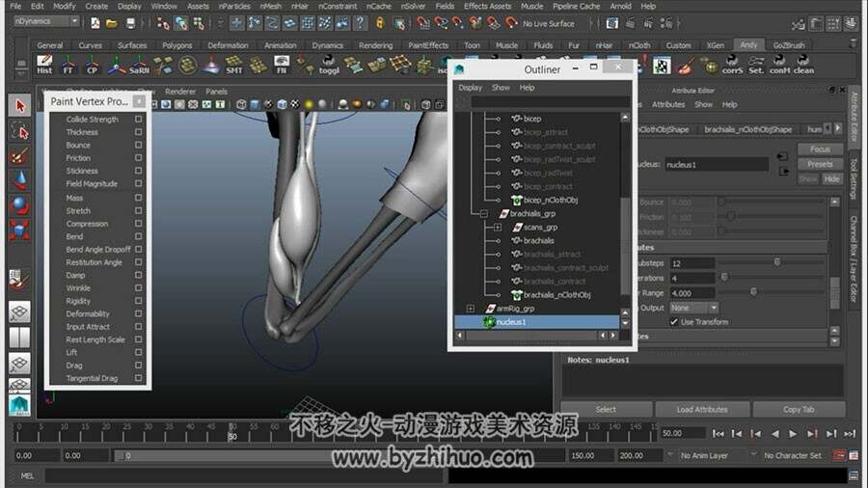Select the arrow Select tool

[x=20, y=106]
